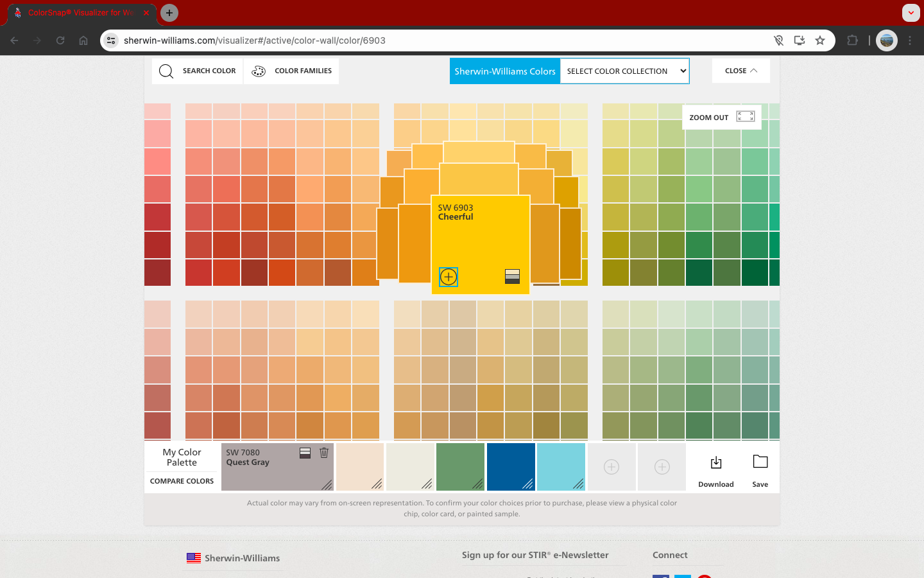Click Compare Colors button
This screenshot has width=924, height=578.
182,481
